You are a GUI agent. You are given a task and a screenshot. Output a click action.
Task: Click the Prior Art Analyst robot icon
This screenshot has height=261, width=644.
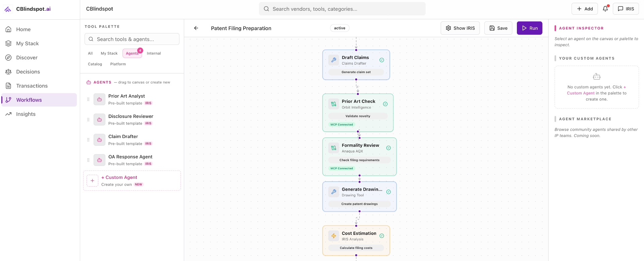click(x=99, y=100)
